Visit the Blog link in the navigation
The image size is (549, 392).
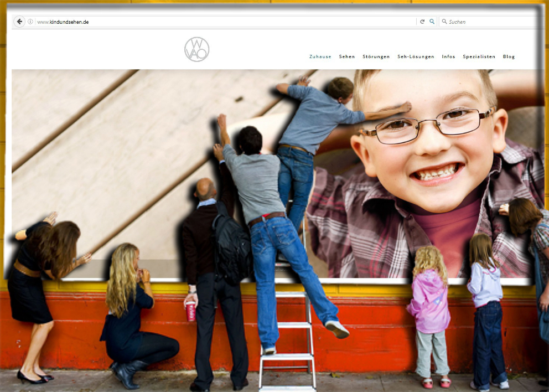(x=509, y=56)
